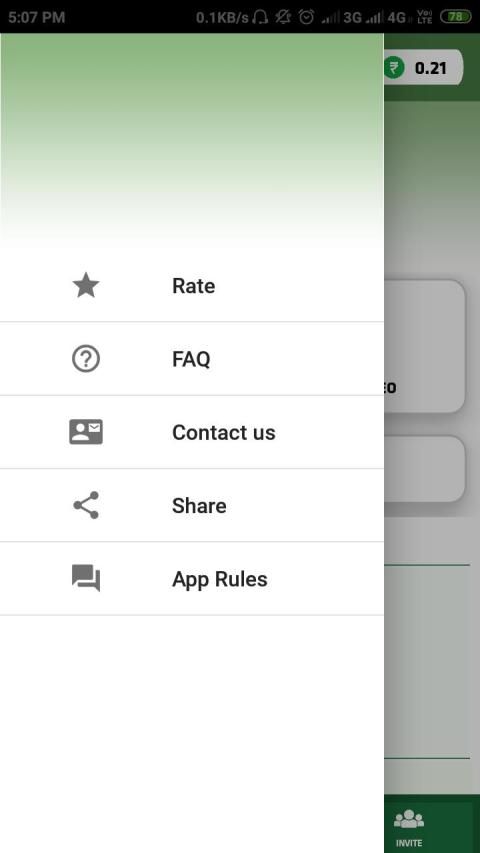Tap the headphones icon in status bar
Image resolution: width=480 pixels, height=853 pixels.
coord(261,17)
